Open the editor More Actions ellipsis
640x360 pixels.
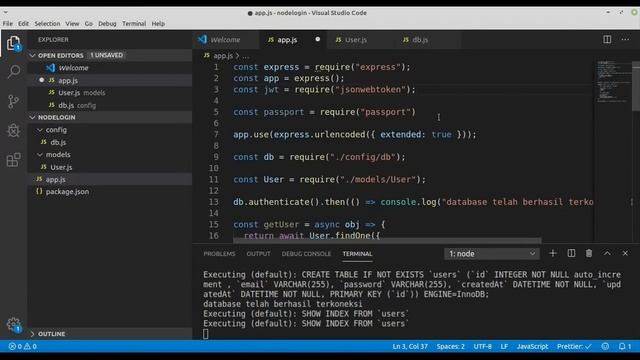pos(625,40)
